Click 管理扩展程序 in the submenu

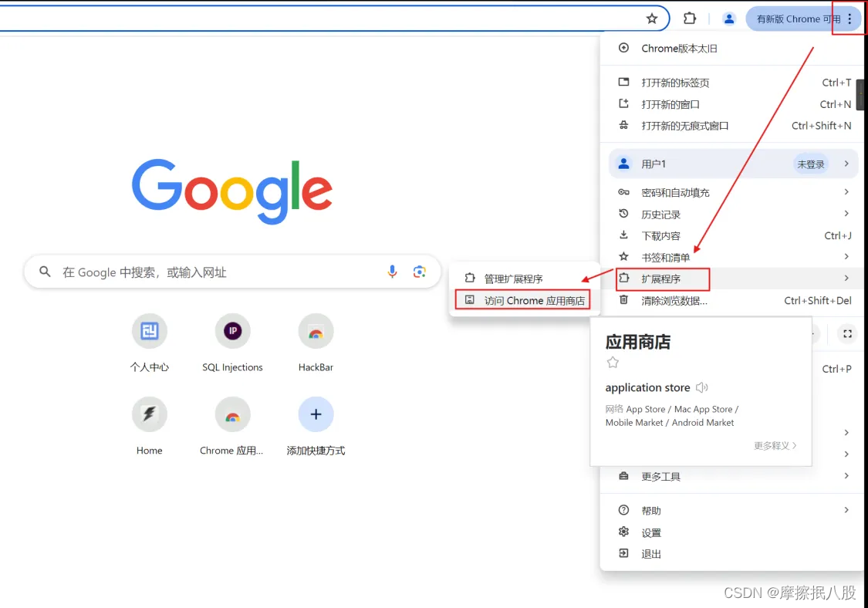click(x=524, y=279)
